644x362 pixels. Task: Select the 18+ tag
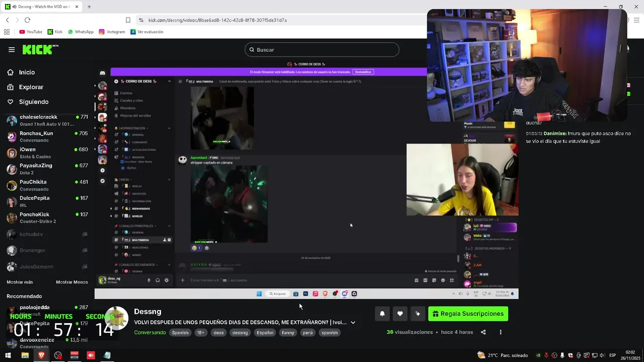tap(201, 332)
